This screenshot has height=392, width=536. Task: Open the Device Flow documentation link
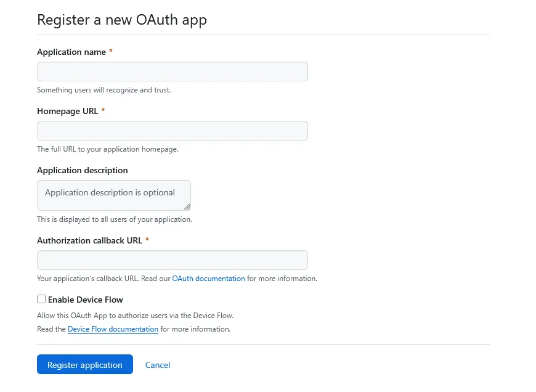click(113, 329)
